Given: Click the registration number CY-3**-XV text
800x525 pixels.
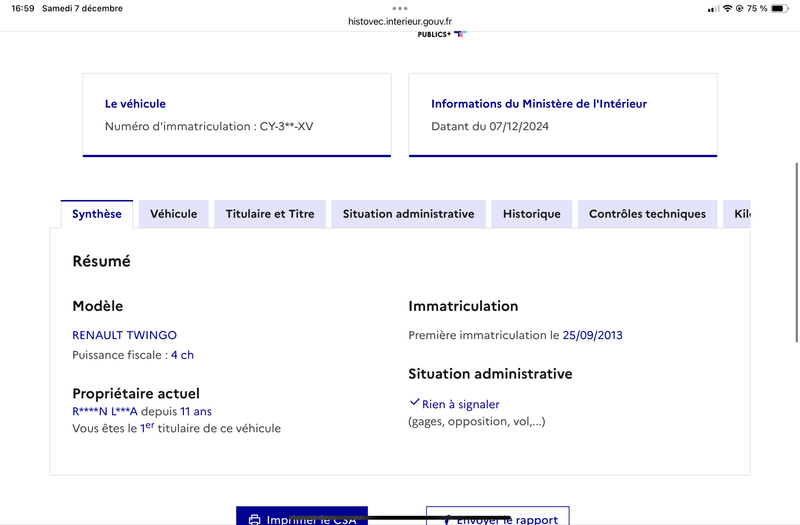Looking at the screenshot, I should (286, 126).
